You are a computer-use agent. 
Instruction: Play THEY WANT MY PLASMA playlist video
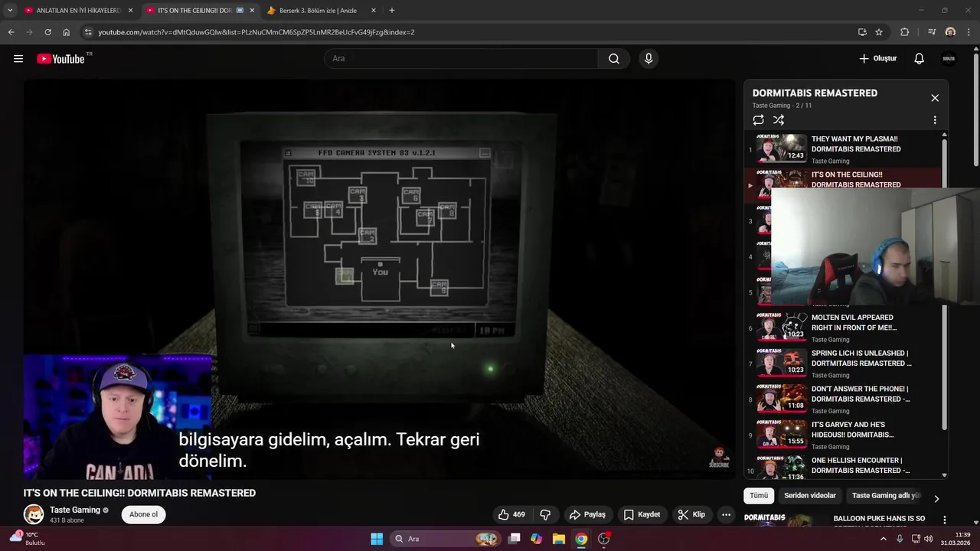[x=842, y=149]
